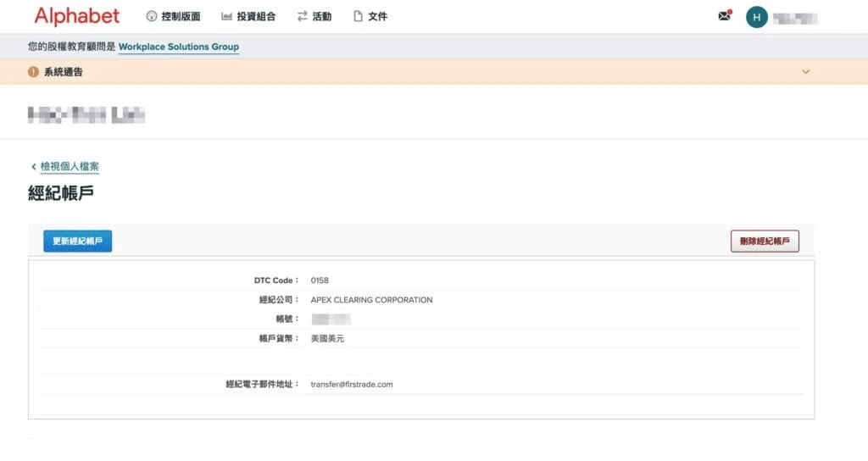Click the 刪除經紀帳戶 button

click(x=765, y=242)
